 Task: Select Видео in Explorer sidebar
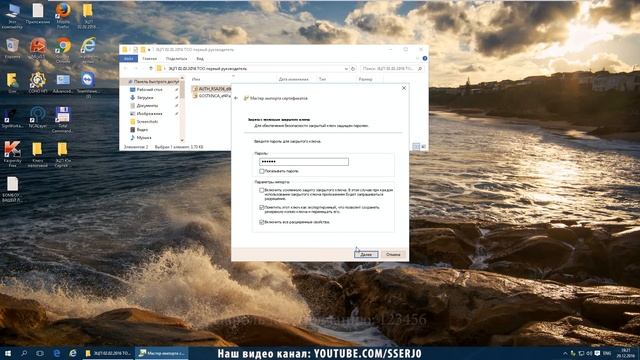click(x=142, y=129)
